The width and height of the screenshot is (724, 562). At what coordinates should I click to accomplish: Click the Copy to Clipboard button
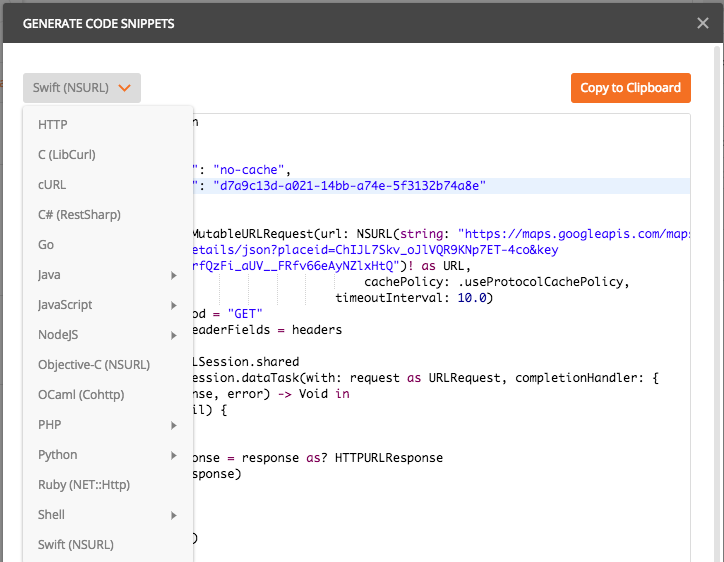click(630, 88)
